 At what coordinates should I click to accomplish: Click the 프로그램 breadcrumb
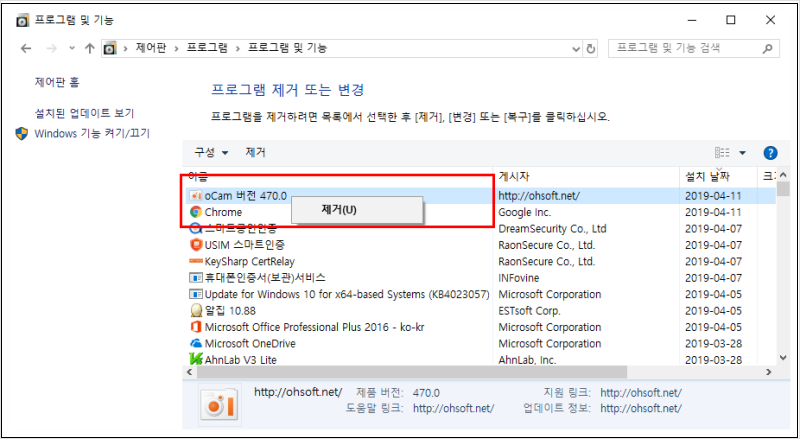click(207, 48)
